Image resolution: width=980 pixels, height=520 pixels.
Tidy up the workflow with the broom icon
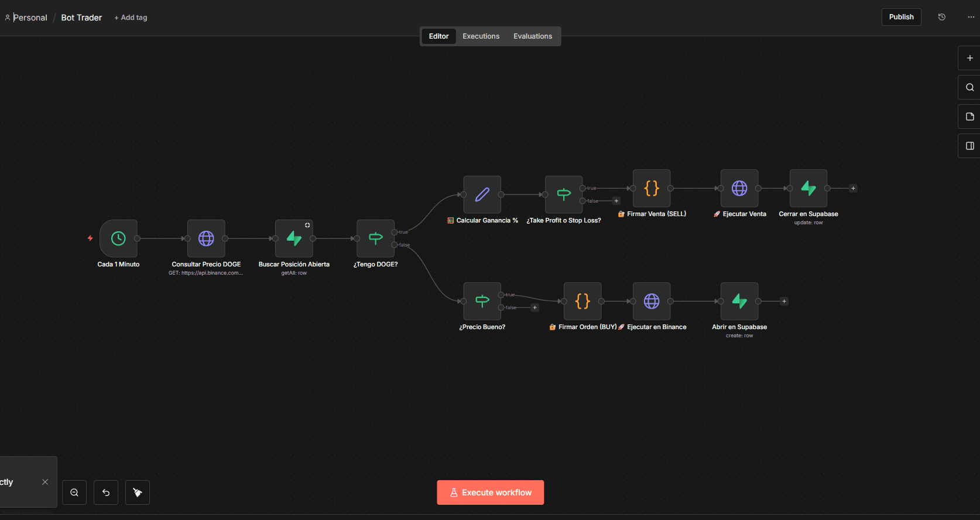[138, 492]
